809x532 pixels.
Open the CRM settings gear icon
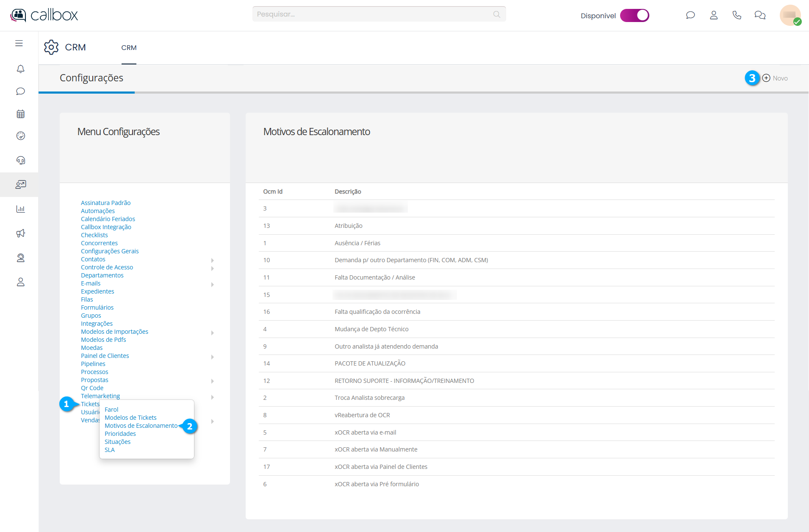click(51, 47)
